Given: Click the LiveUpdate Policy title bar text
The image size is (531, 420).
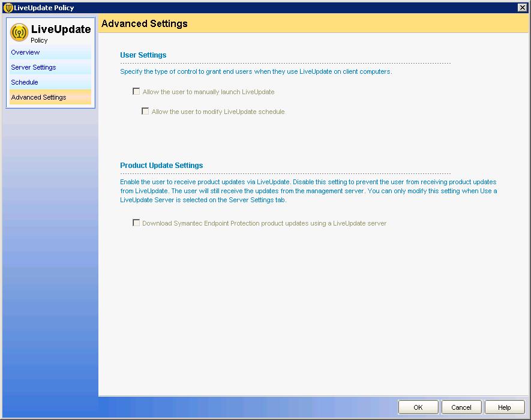Looking at the screenshot, I should tap(44, 7).
